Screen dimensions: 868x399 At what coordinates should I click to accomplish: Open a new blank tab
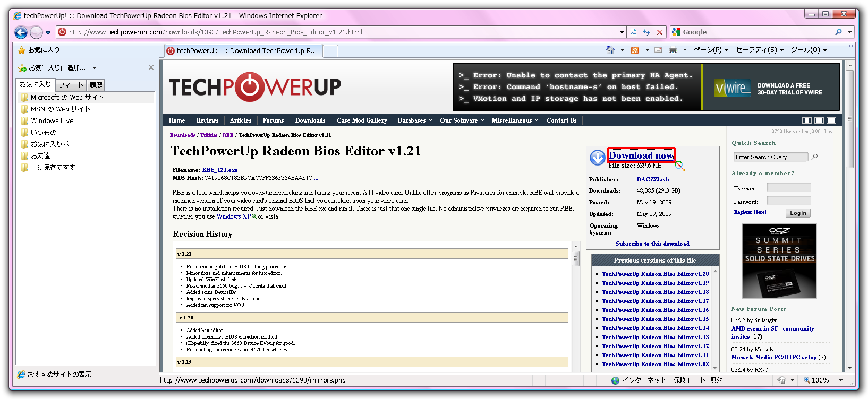click(330, 51)
